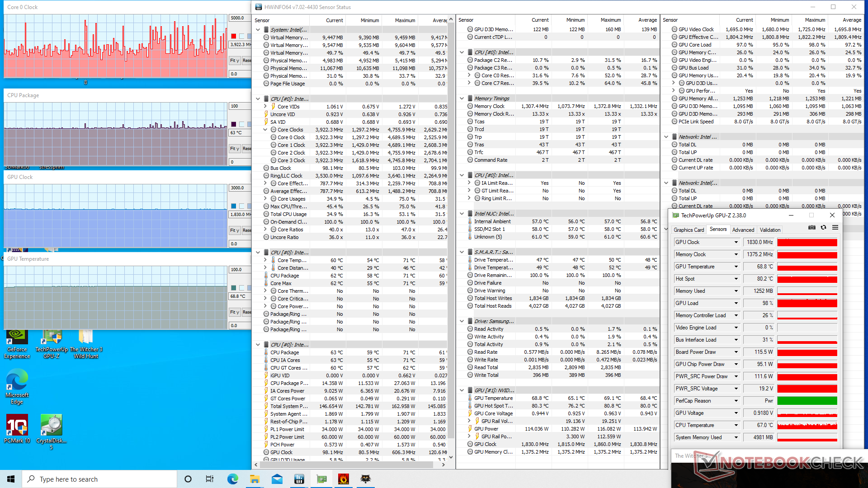This screenshot has height=488, width=868.
Task: Open the GPU-Z hamburger menu
Action: pyautogui.click(x=835, y=228)
